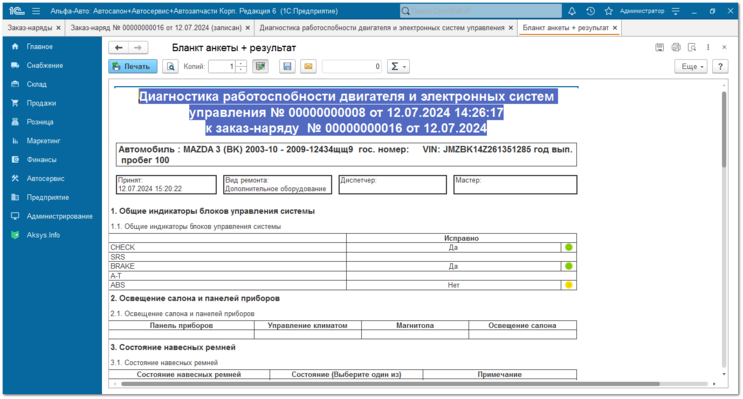The width and height of the screenshot is (743, 399).
Task: Click scroll-down arrow of vertical scrollbar
Action: [x=724, y=374]
